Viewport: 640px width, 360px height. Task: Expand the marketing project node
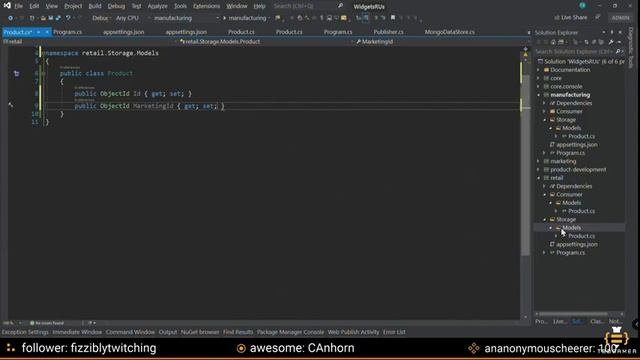point(538,161)
